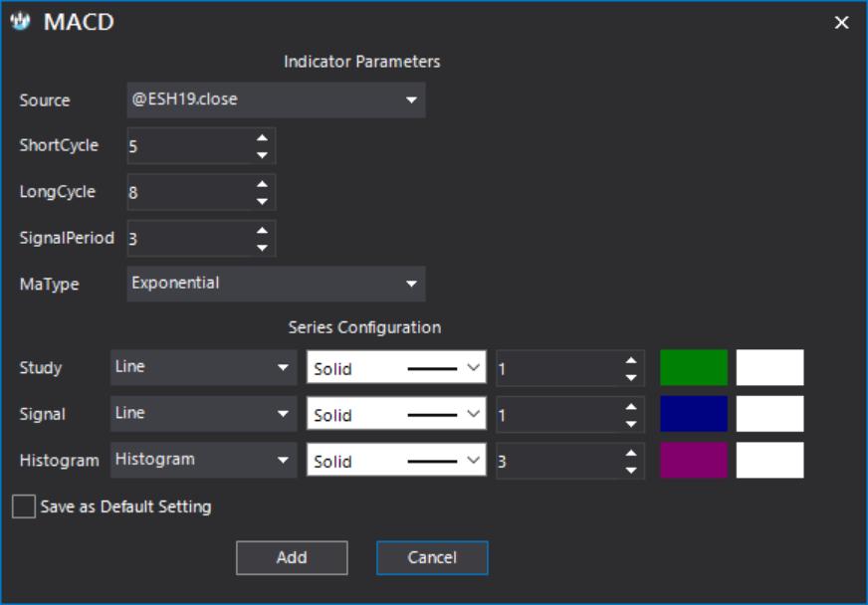Increase the ShortCycle value with up arrow
868x605 pixels.
point(263,138)
